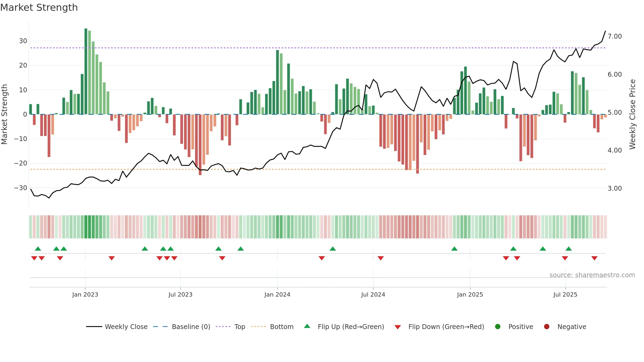Click the black Weekly Close line sample

94,327
